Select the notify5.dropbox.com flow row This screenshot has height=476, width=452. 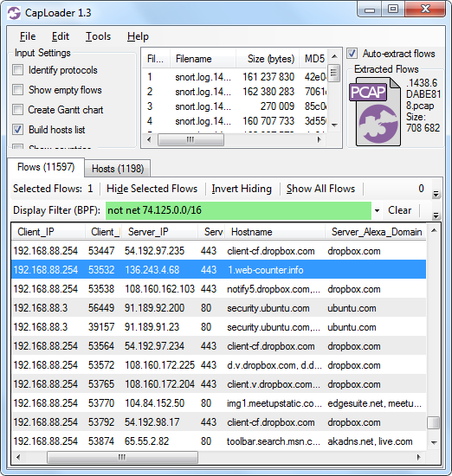pyautogui.click(x=219, y=289)
